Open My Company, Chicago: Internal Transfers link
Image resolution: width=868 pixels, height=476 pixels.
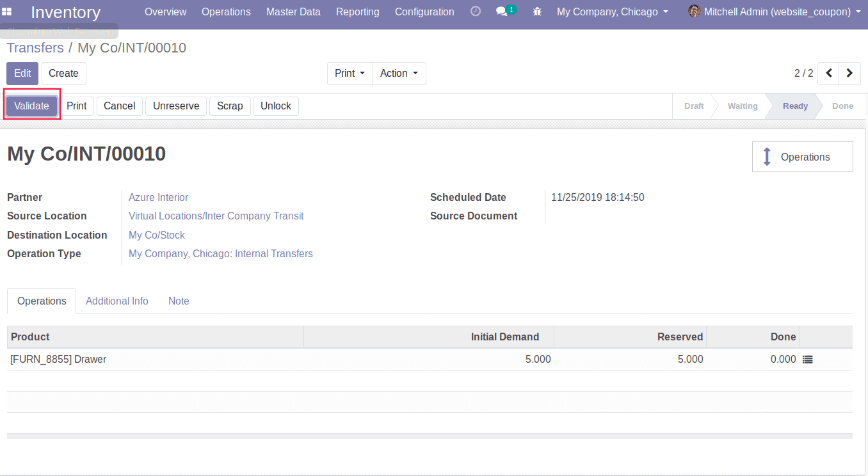click(221, 253)
